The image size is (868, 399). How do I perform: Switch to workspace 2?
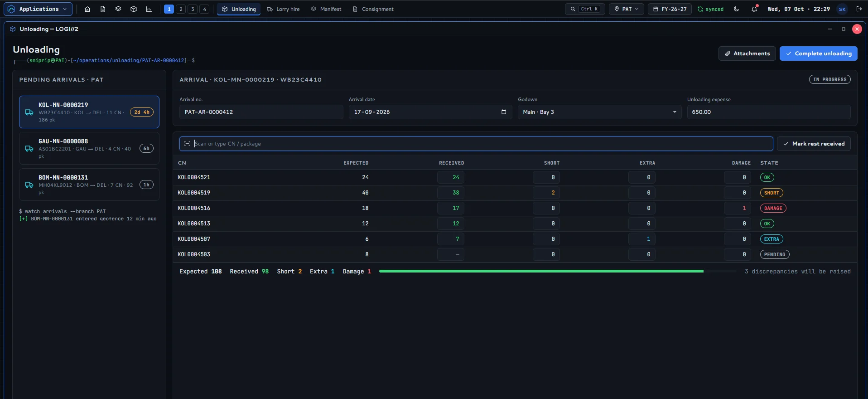tap(181, 9)
